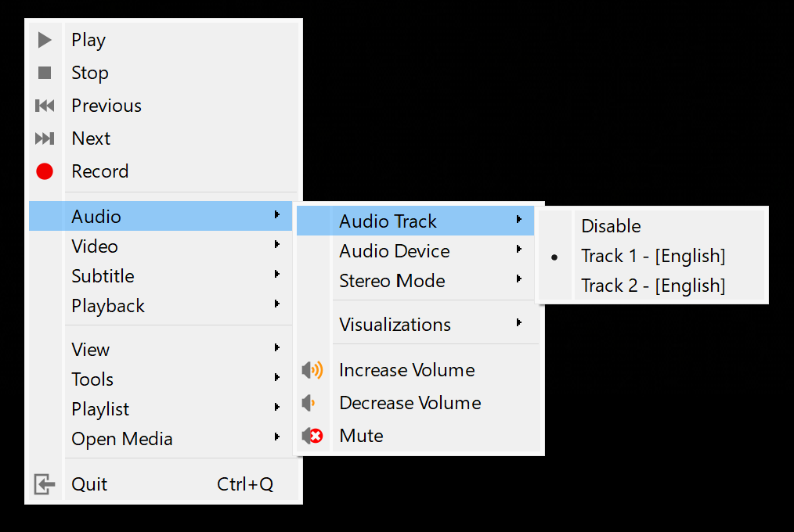Image resolution: width=794 pixels, height=532 pixels.
Task: Click the Previous track icon
Action: [45, 106]
